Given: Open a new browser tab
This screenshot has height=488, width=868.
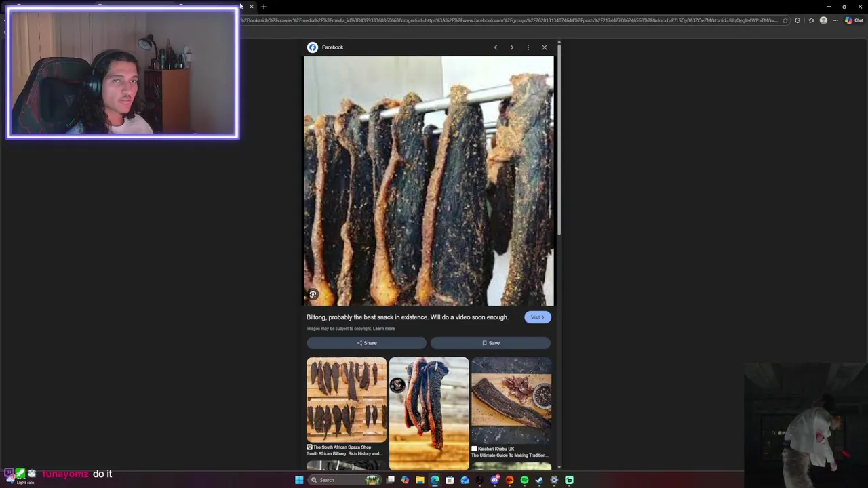Looking at the screenshot, I should 264,7.
